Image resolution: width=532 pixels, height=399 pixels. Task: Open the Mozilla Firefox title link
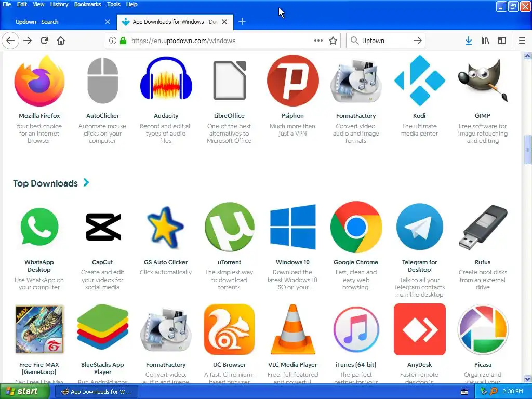[x=39, y=116]
